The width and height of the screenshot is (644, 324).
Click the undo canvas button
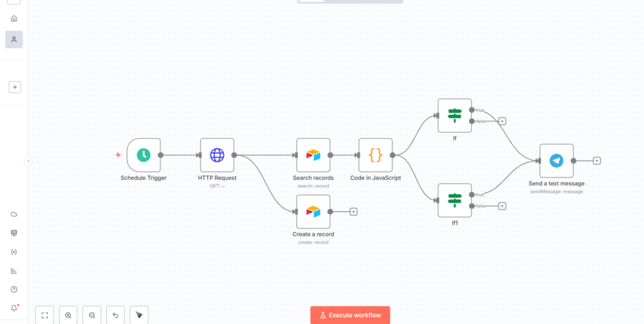(x=116, y=315)
